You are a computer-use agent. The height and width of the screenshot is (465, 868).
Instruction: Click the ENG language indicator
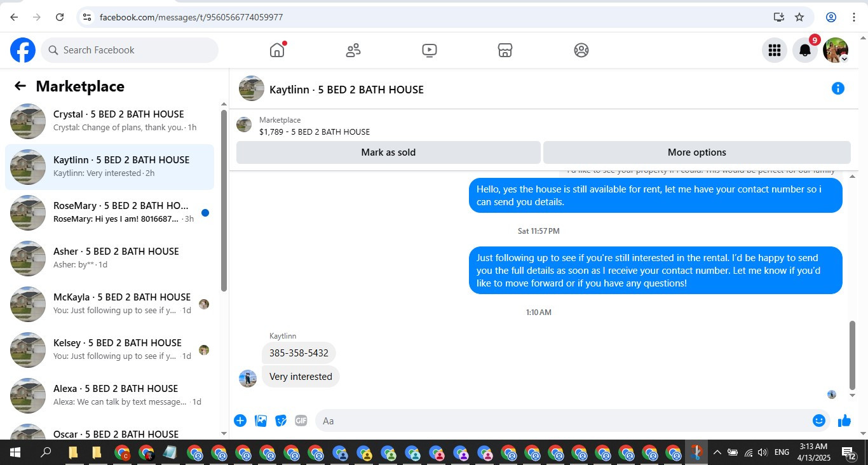782,452
